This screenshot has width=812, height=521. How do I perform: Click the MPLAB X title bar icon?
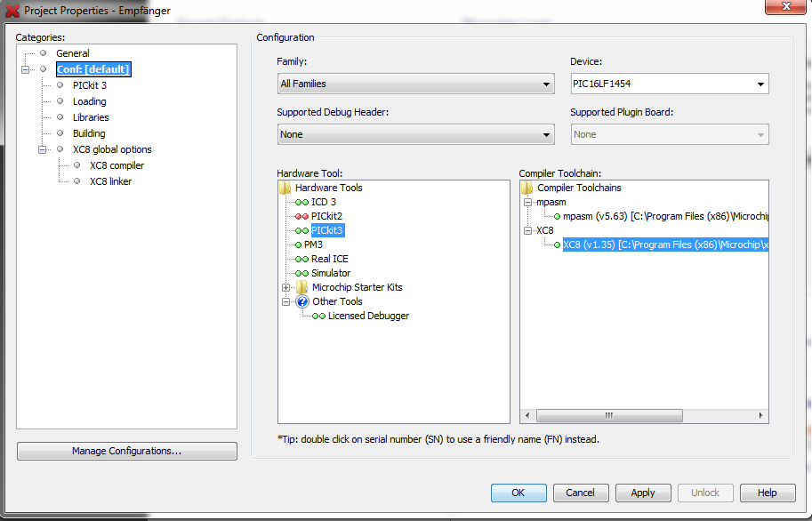[12, 11]
